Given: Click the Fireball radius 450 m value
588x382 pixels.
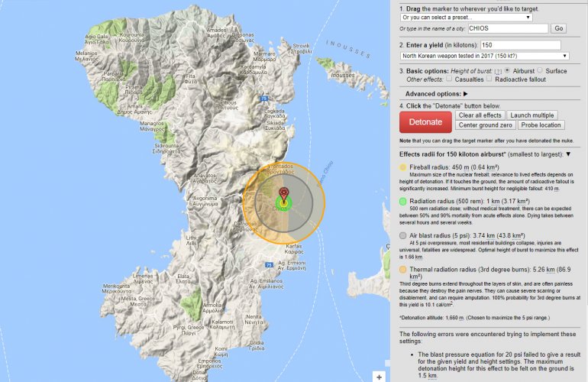Looking at the screenshot, I should (x=460, y=167).
